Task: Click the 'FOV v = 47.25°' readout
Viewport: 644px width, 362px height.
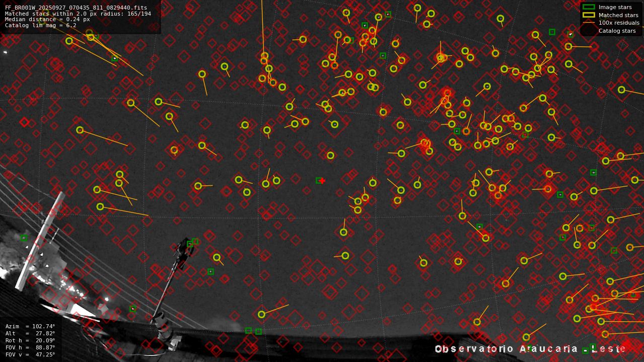Action: [30, 354]
